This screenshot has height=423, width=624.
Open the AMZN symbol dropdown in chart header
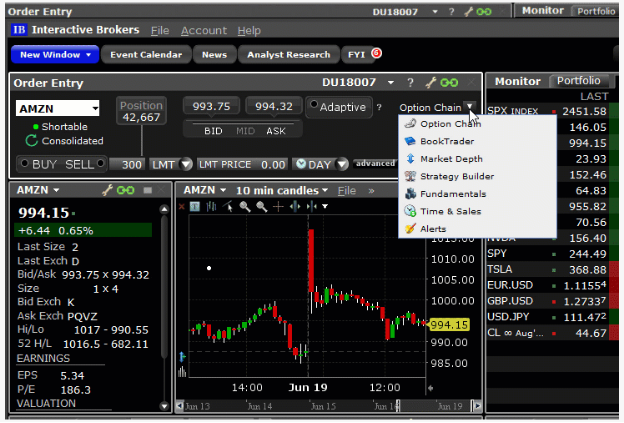(223, 190)
